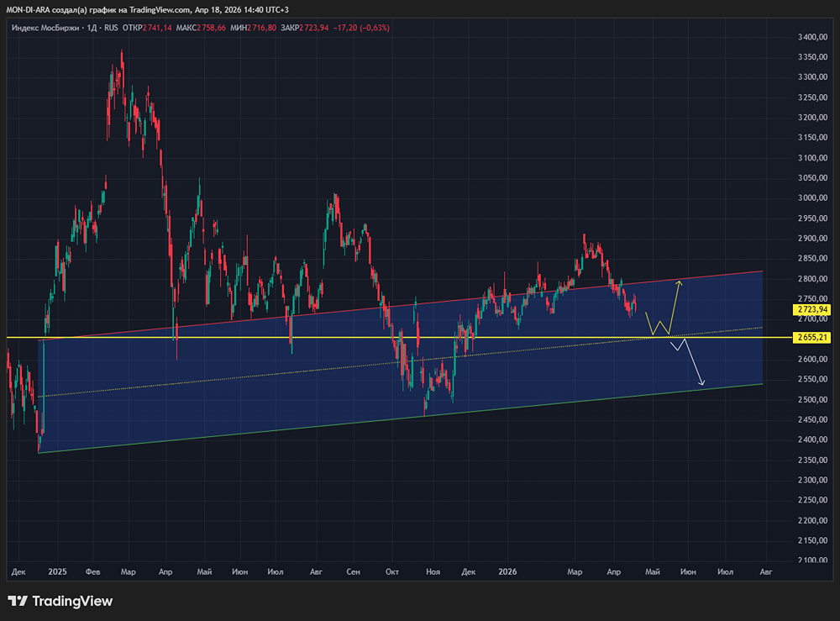Click the 2400,00 price axis label
Viewport: 840px width, 621px height.
812,439
